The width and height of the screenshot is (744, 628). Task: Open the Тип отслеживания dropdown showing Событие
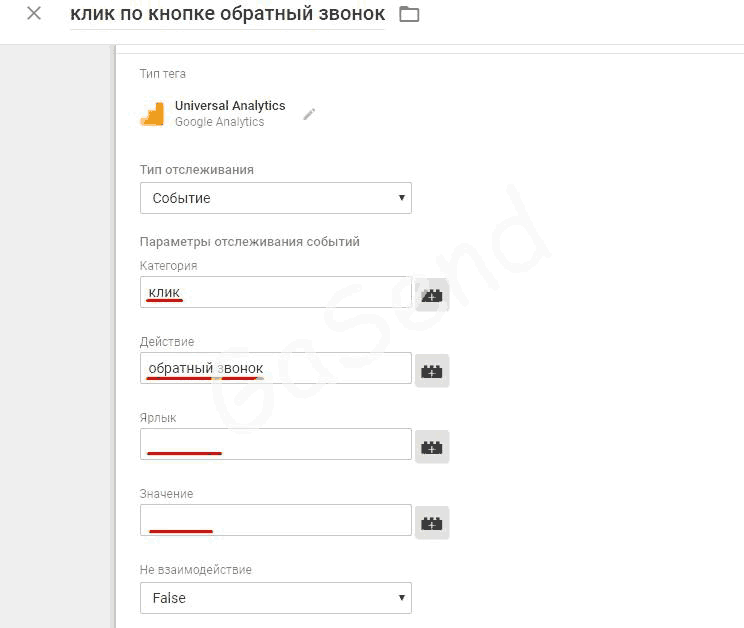(x=276, y=198)
